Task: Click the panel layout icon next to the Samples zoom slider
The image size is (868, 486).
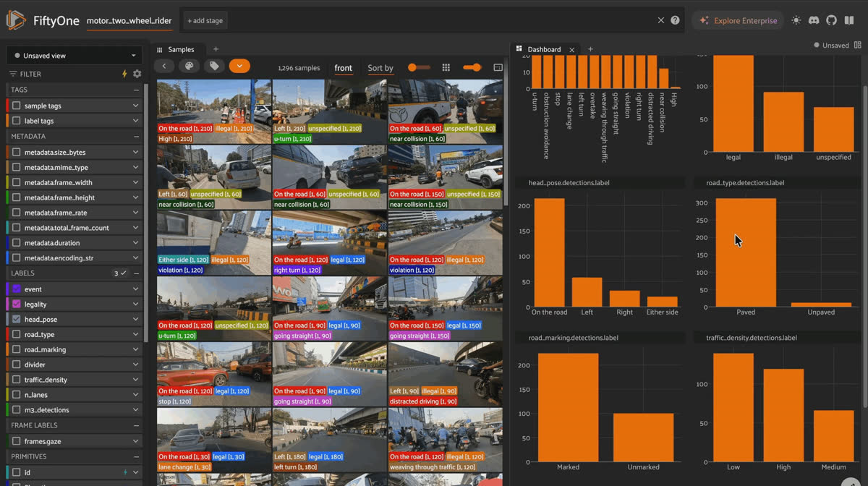Action: coord(498,67)
